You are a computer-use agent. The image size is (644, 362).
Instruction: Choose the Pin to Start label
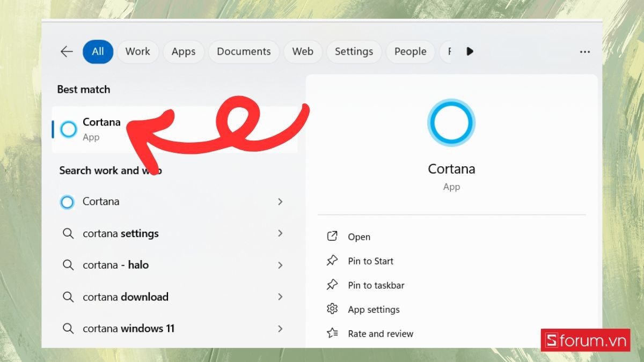click(x=370, y=261)
